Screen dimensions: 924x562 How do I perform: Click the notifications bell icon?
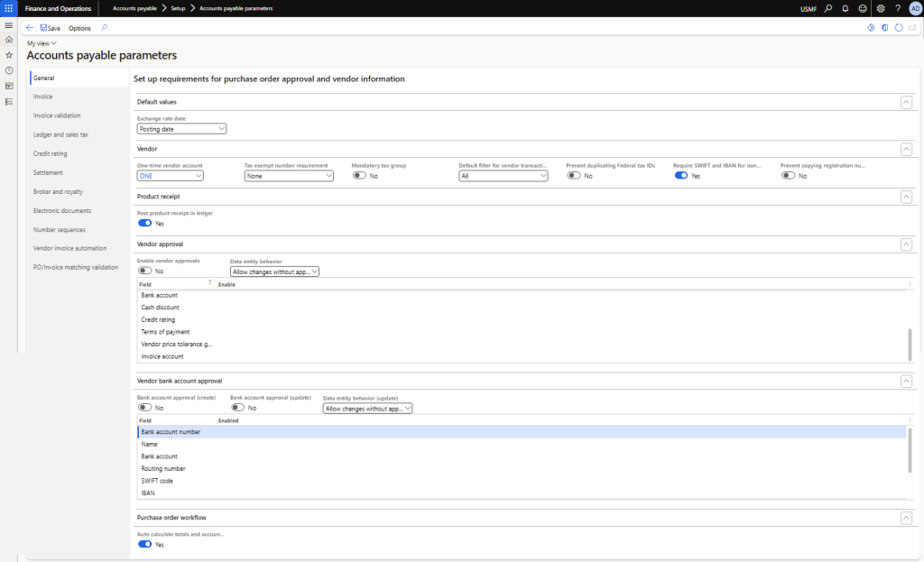coord(845,8)
